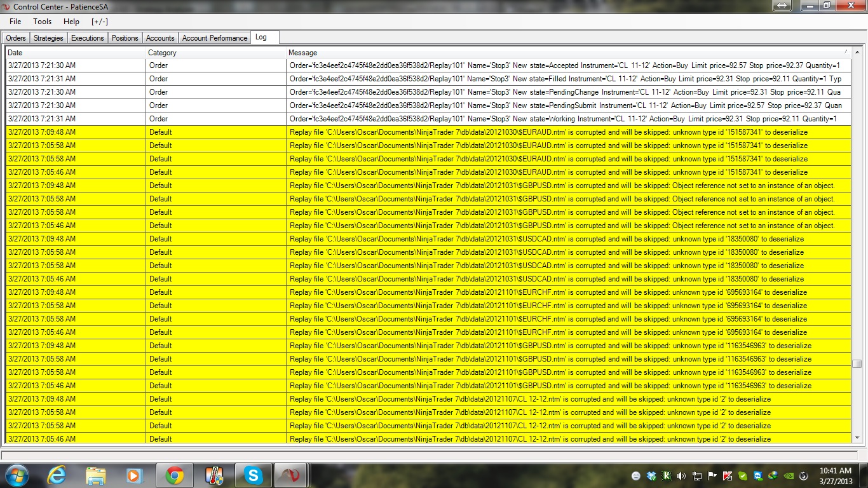The height and width of the screenshot is (488, 868).
Task: Sort the log by the Date column
Action: coord(76,53)
